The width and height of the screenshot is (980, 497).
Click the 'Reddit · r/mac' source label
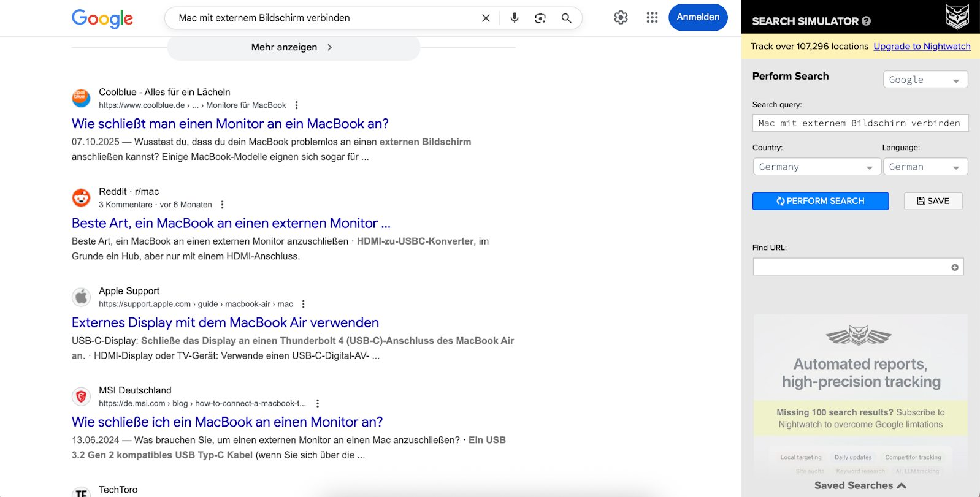[x=129, y=191]
